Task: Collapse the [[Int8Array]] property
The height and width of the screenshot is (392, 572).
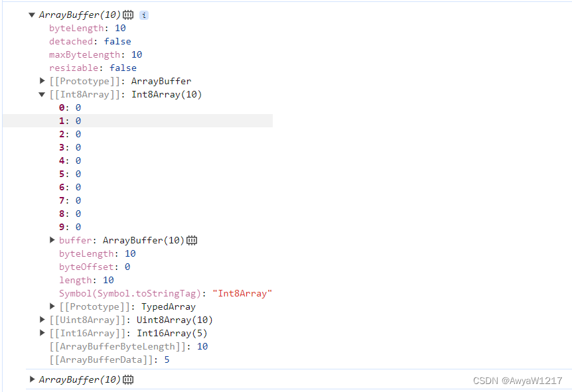Action: pos(42,94)
